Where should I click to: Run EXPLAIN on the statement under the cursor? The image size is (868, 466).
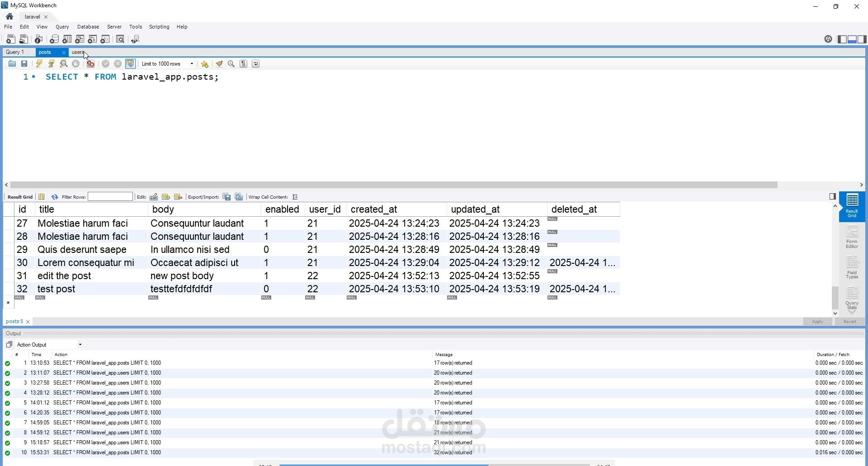pos(64,64)
